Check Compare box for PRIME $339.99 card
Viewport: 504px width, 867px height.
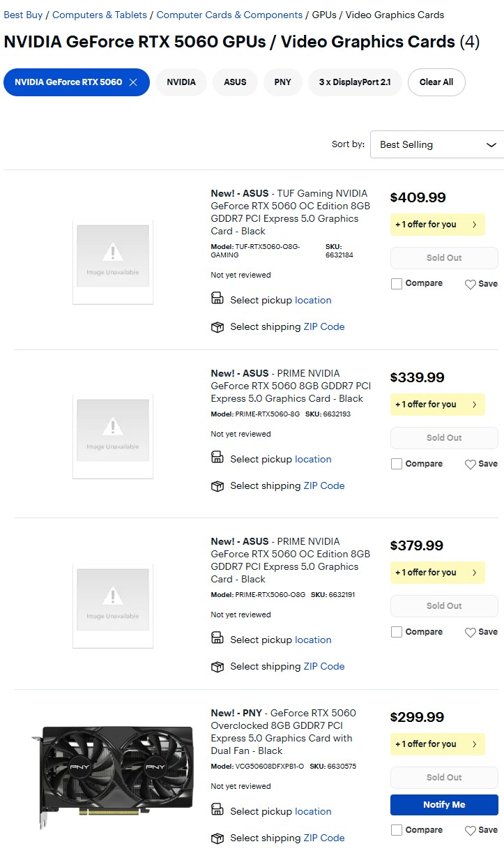coord(397,464)
